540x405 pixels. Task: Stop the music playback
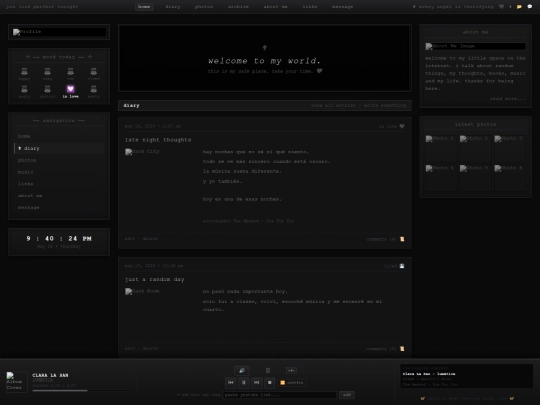coord(270,383)
